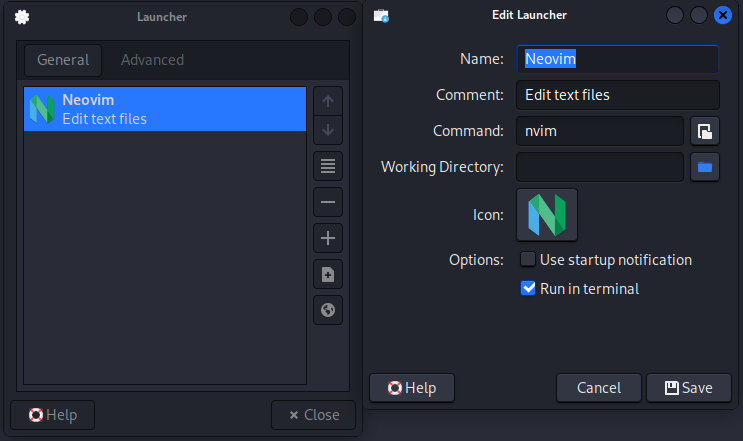Cancel editing the launcher

coord(599,388)
